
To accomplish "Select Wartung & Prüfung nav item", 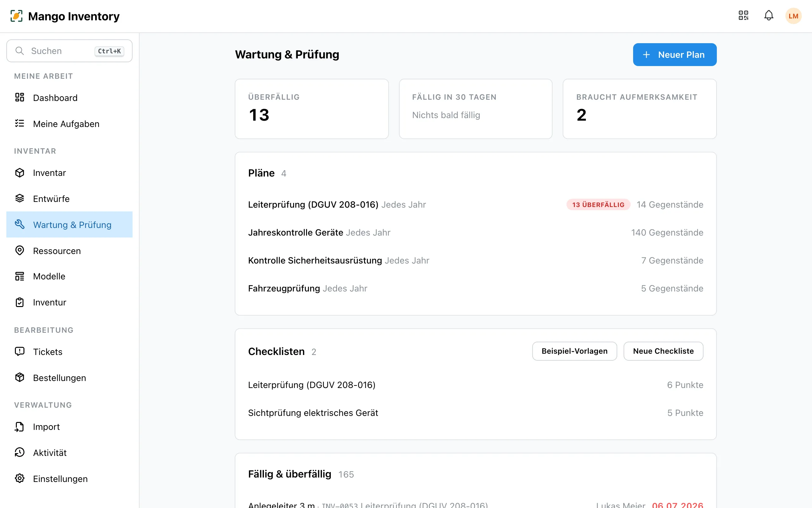I will click(x=69, y=224).
